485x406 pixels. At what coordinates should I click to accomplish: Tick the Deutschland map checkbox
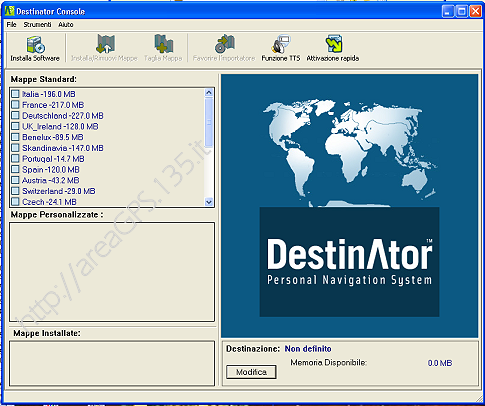[x=15, y=116]
